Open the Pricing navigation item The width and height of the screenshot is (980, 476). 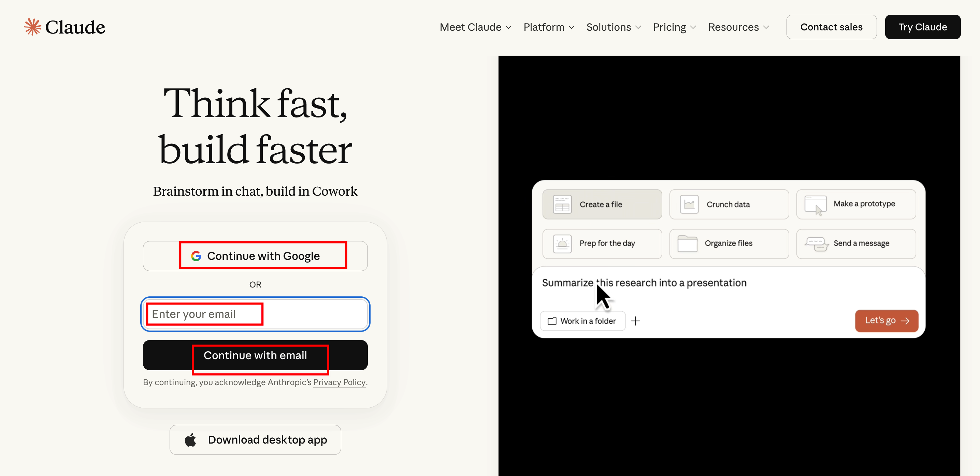pyautogui.click(x=674, y=27)
